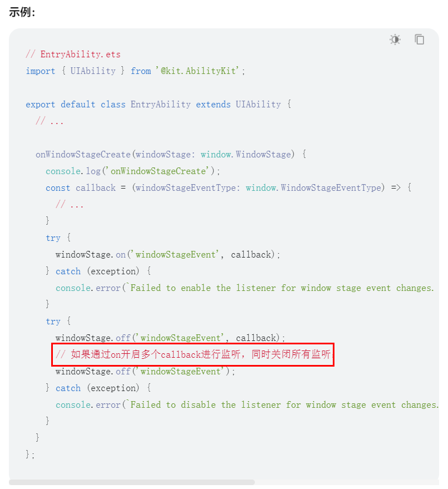Click the 'extends' keyword in the class declaration
This screenshot has width=448, height=489.
click(213, 105)
